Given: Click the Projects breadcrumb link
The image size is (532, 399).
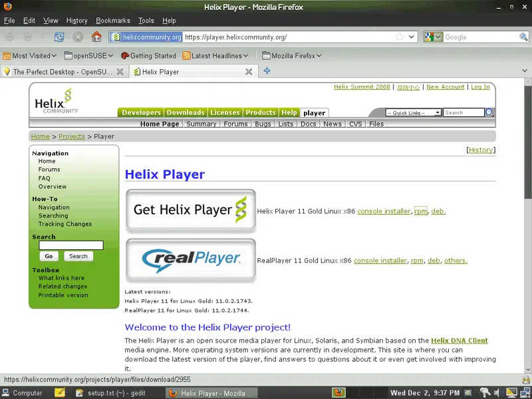Looking at the screenshot, I should pyautogui.click(x=72, y=136).
